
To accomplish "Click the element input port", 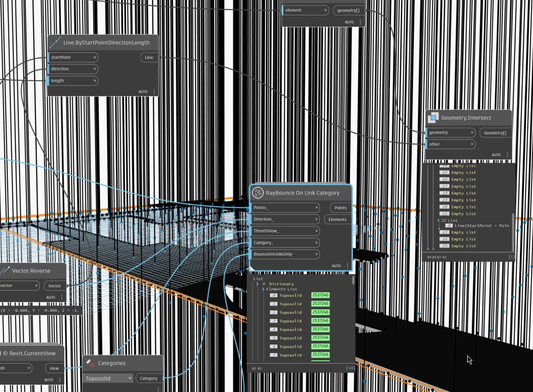I will tap(305, 10).
